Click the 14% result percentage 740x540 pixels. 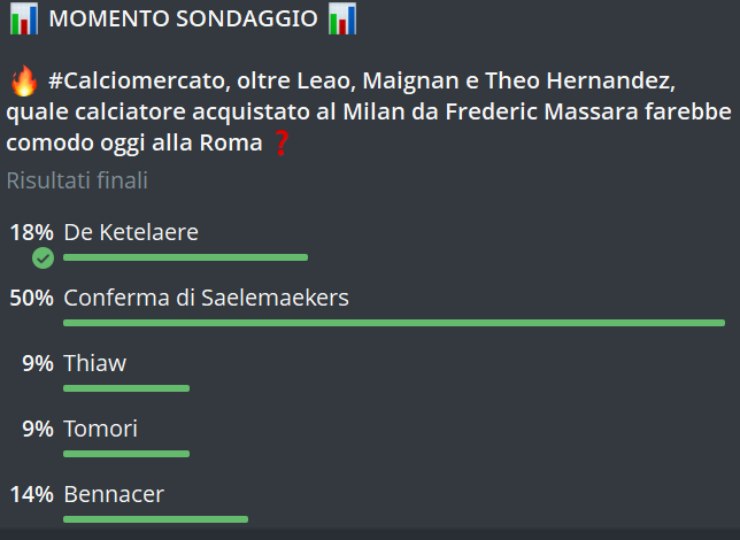click(x=31, y=494)
